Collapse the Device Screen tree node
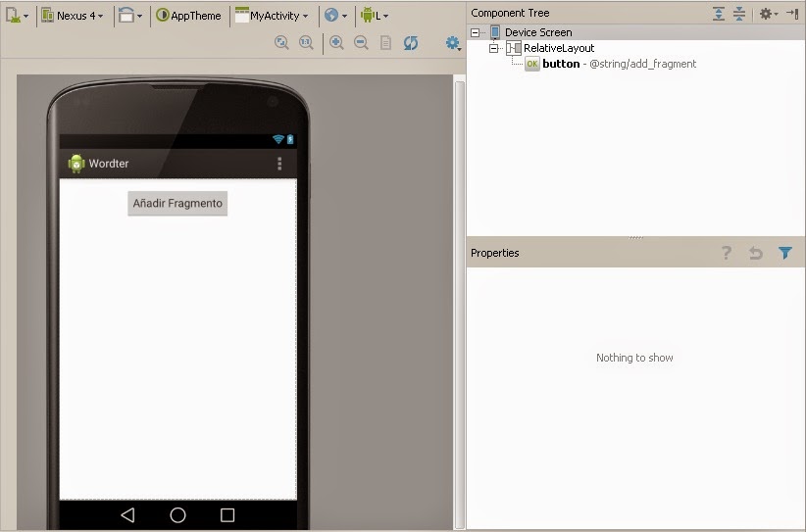 (x=475, y=33)
